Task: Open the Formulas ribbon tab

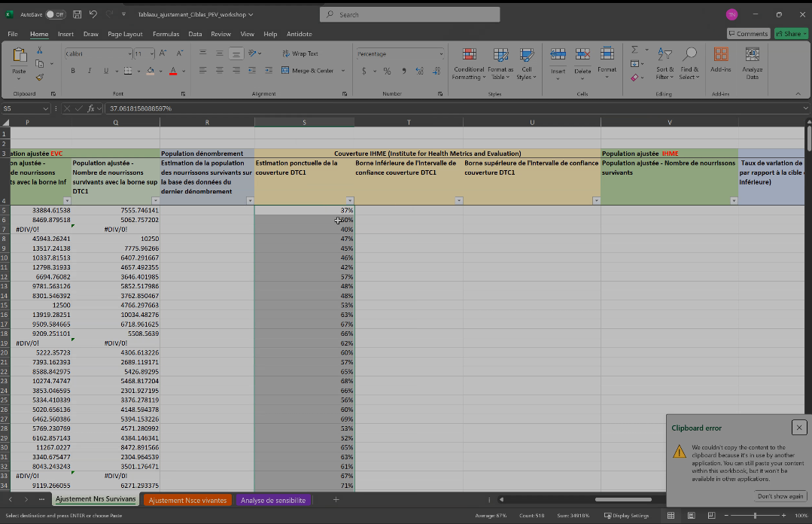Action: [166, 34]
